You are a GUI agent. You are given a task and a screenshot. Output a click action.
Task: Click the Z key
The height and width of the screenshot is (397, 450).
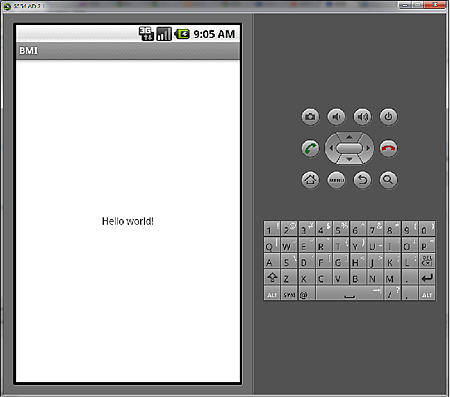coord(289,277)
